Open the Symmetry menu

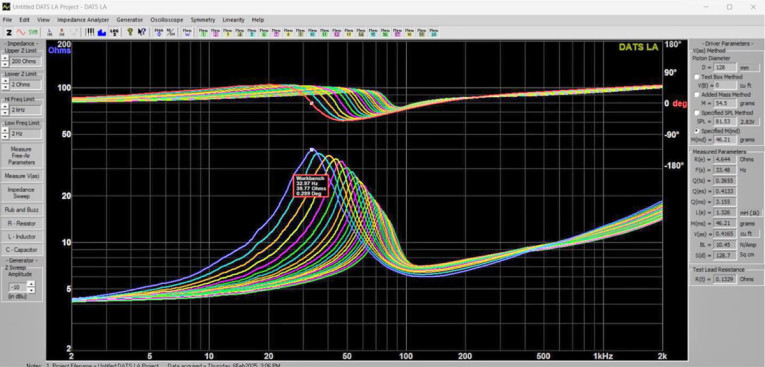click(x=203, y=20)
